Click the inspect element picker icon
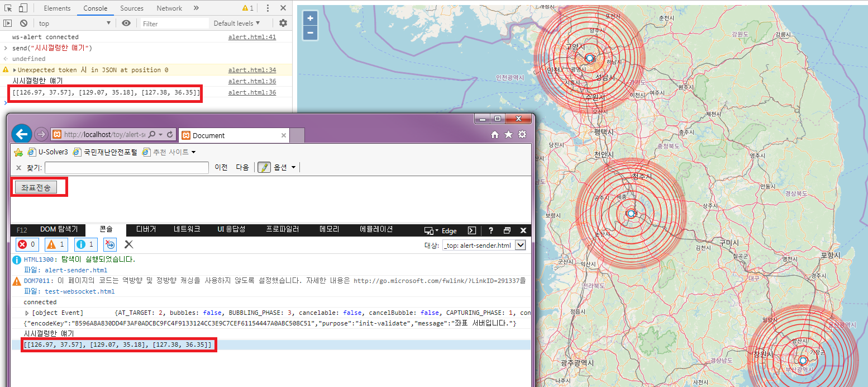Image resolution: width=868 pixels, height=387 pixels. [8, 8]
